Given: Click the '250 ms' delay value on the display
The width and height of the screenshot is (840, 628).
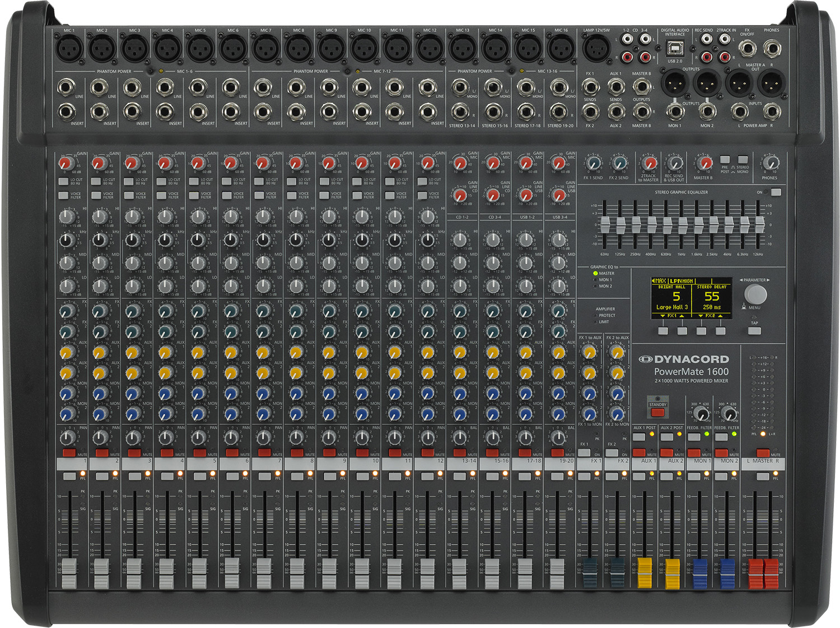Looking at the screenshot, I should click(712, 307).
